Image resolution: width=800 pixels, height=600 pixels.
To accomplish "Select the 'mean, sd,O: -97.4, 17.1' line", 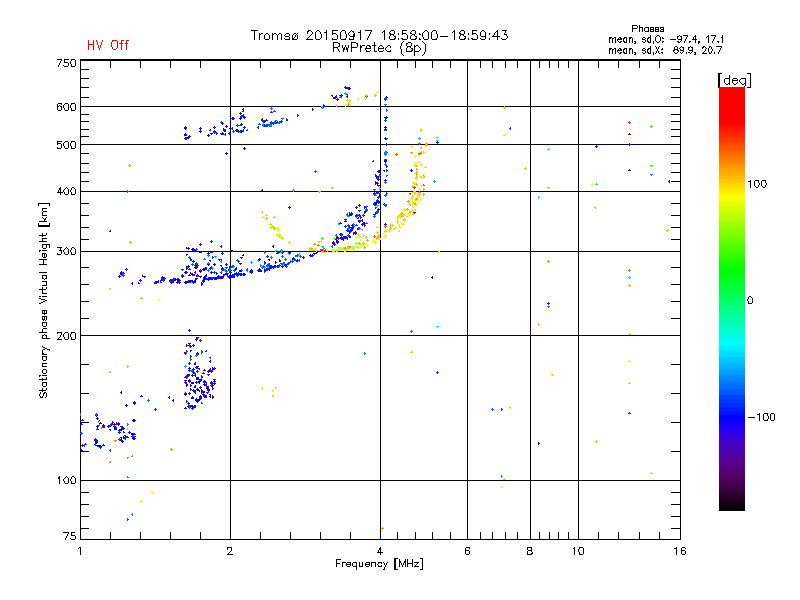I will (665, 39).
